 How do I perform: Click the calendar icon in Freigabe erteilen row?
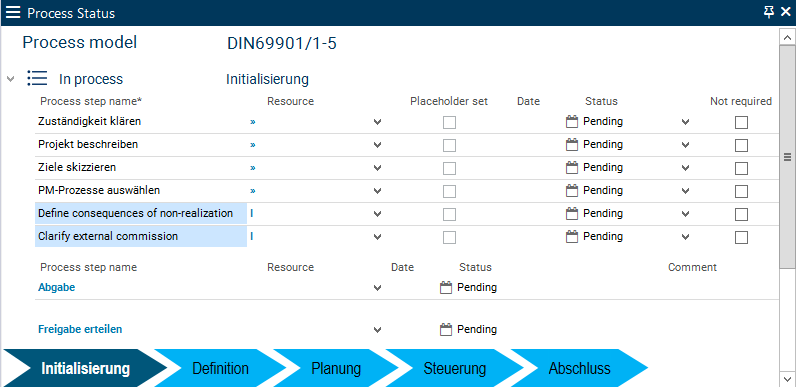pos(446,330)
